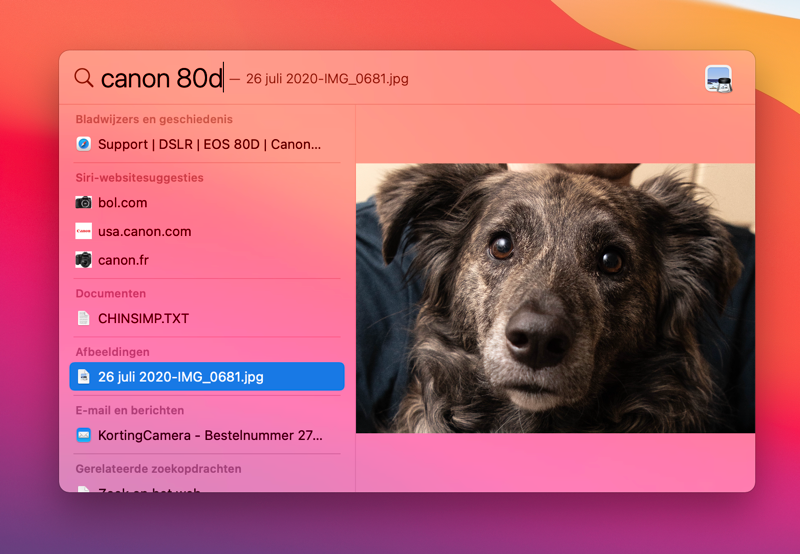The image size is (800, 554).
Task: Open Safari icon beside Support DSLR result
Action: [84, 144]
